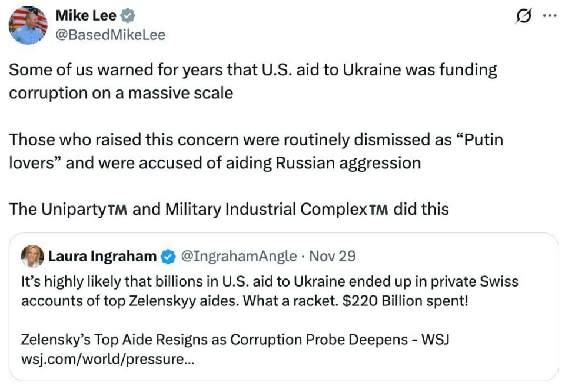Open Mike Lee's profile avatar
This screenshot has width=565, height=392.
(25, 25)
